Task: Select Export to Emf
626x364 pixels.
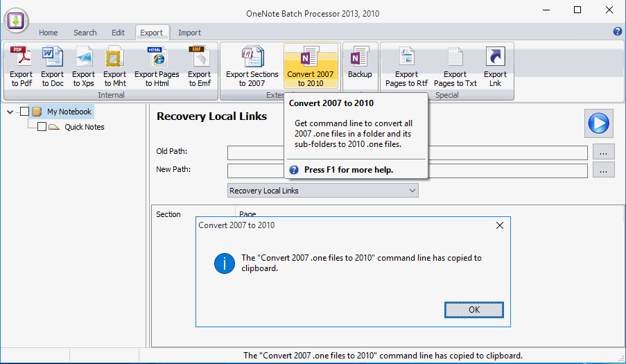Action: click(199, 67)
